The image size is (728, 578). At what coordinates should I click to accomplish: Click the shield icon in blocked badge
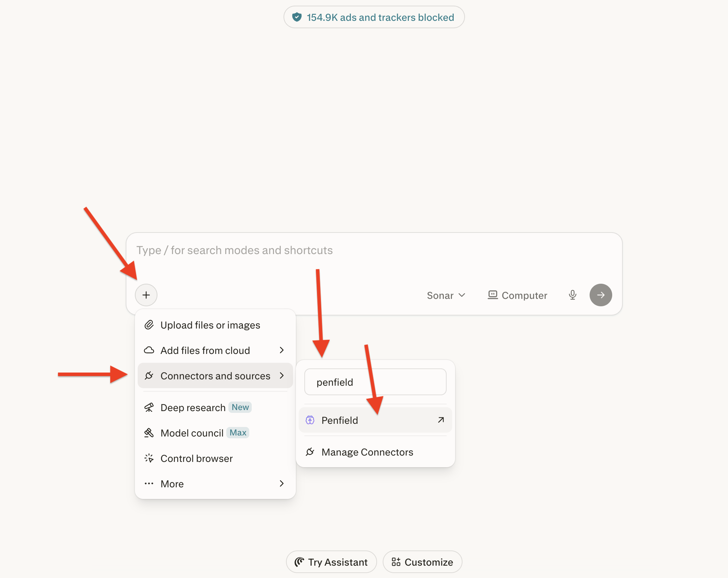pyautogui.click(x=297, y=17)
